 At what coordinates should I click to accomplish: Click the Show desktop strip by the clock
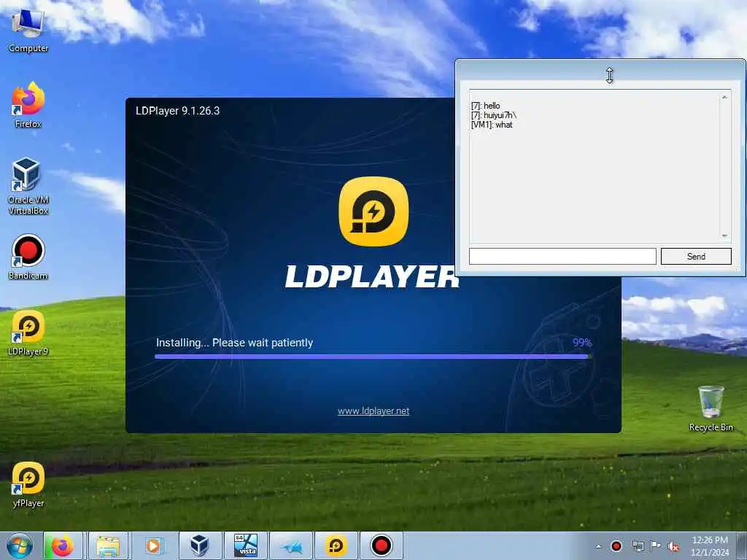(742, 545)
